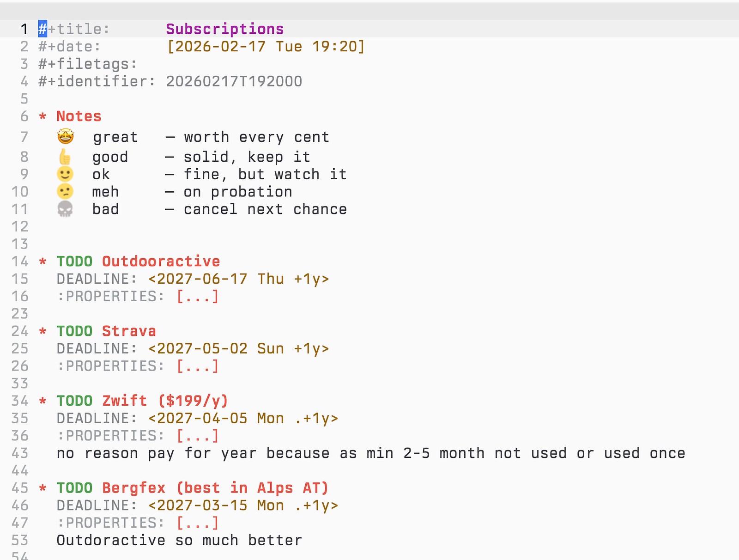The image size is (739, 560).
Task: Click the heading star before TODO Outdooractive
Action: click(42, 262)
